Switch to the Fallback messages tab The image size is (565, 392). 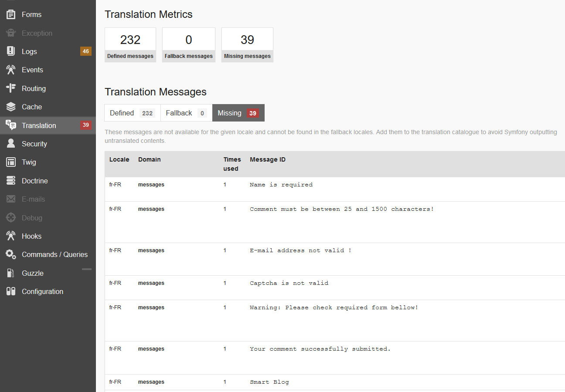pos(187,113)
